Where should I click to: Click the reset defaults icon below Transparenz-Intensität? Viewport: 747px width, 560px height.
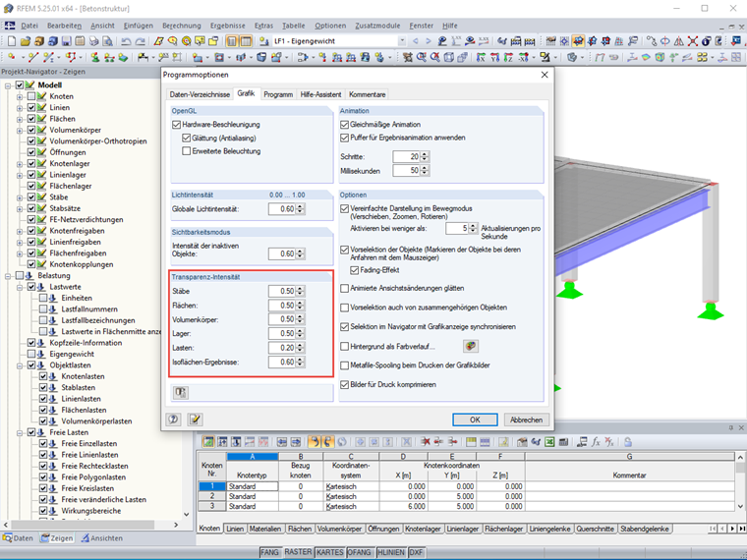point(180,392)
